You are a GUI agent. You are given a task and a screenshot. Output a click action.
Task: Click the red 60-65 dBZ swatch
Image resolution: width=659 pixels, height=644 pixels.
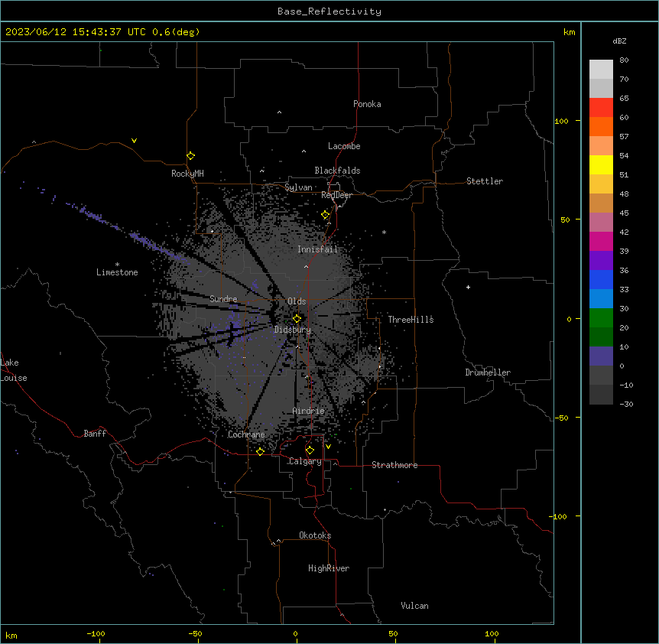click(x=601, y=108)
